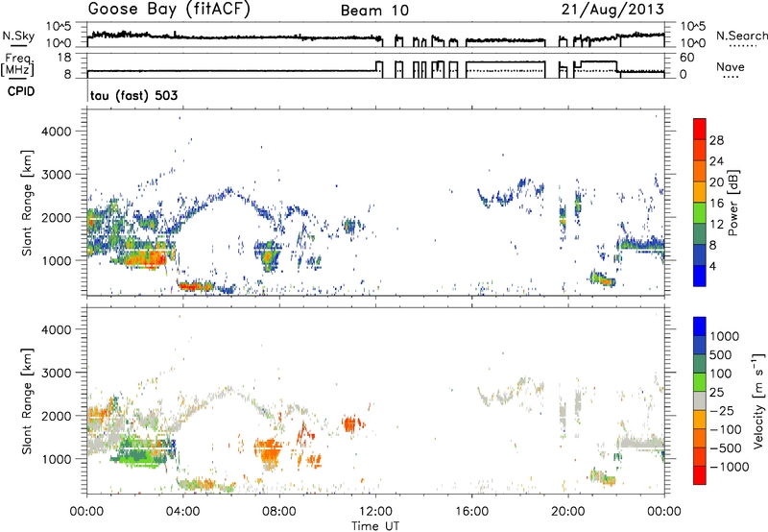Click the solid line sample under N.Sky
Image resolution: width=768 pixels, height=532 pixels.
click(x=18, y=45)
